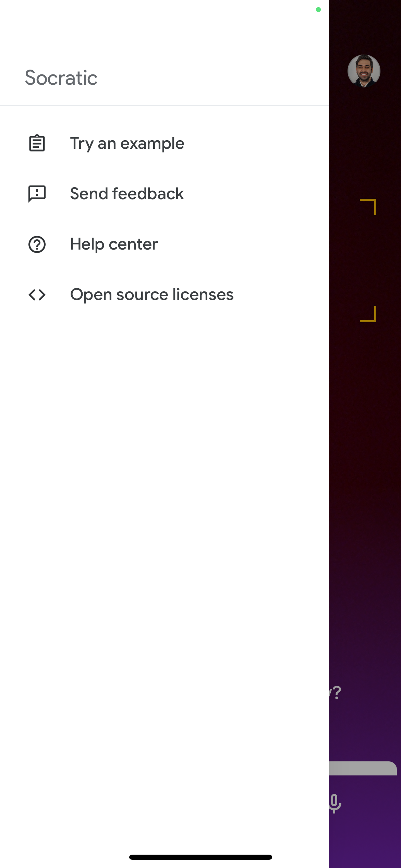Tap the feedback speech bubble icon
401x868 pixels.
(37, 194)
